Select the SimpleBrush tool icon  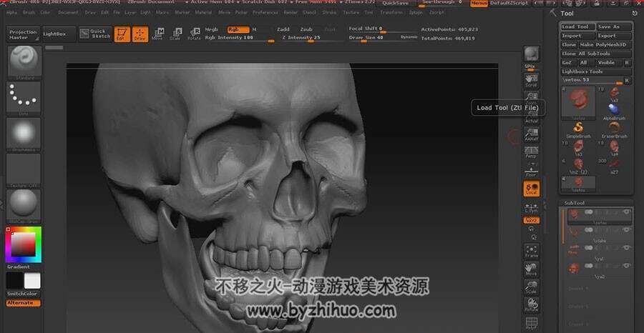[x=578, y=129]
